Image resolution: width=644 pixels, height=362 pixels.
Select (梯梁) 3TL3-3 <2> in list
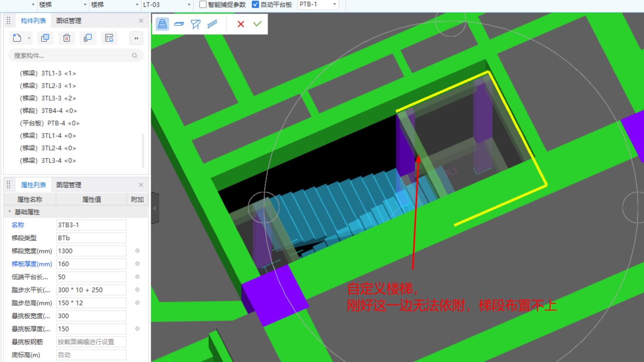point(48,98)
